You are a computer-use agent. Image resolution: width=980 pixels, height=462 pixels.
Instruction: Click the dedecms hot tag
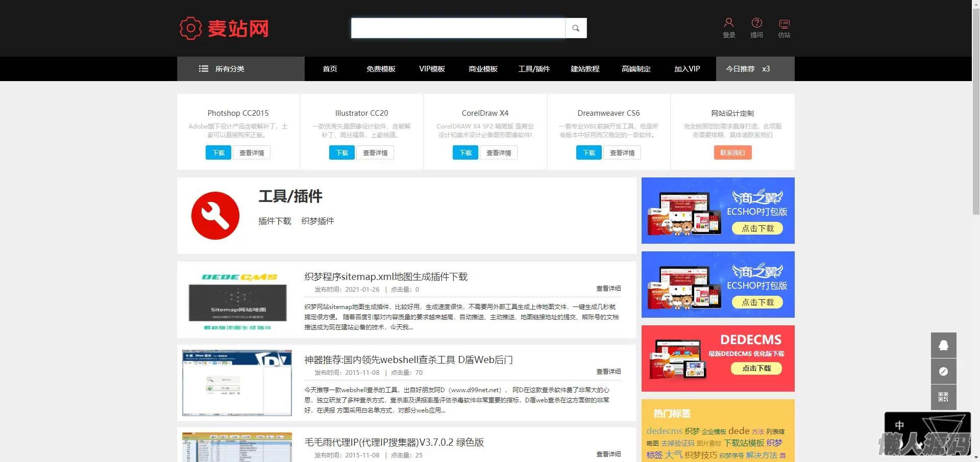(x=665, y=431)
